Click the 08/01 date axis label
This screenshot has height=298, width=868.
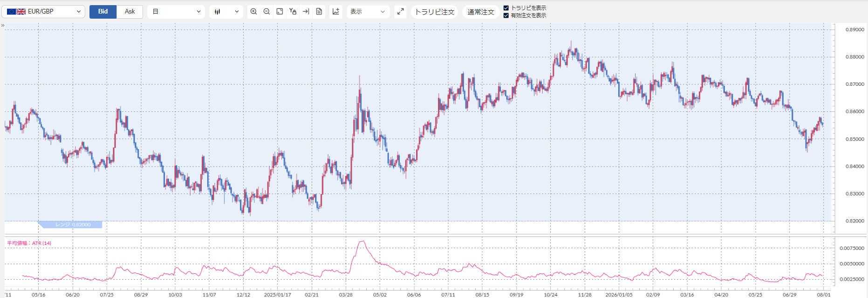824,295
